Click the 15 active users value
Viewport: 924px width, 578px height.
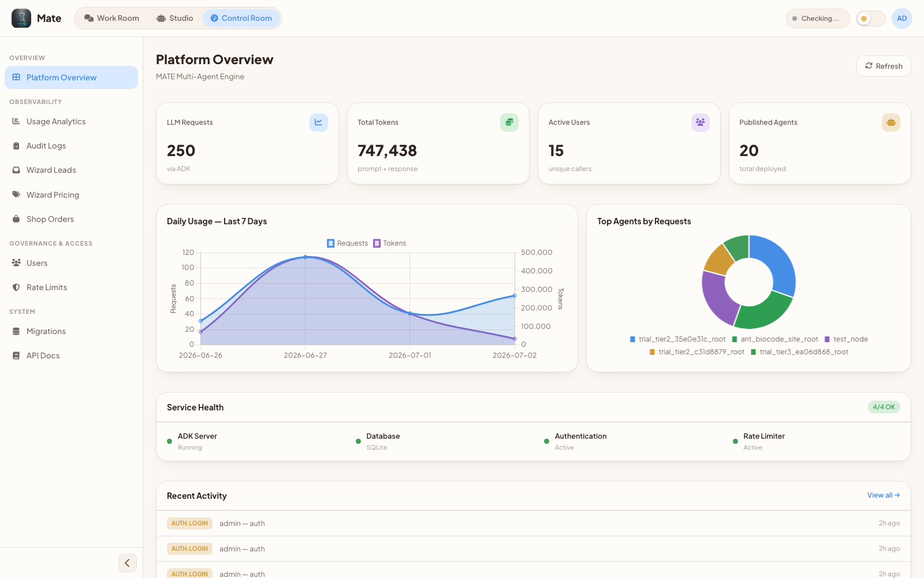(556, 151)
